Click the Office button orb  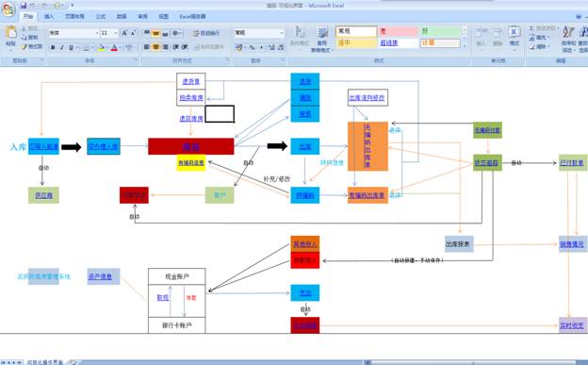coord(8,9)
